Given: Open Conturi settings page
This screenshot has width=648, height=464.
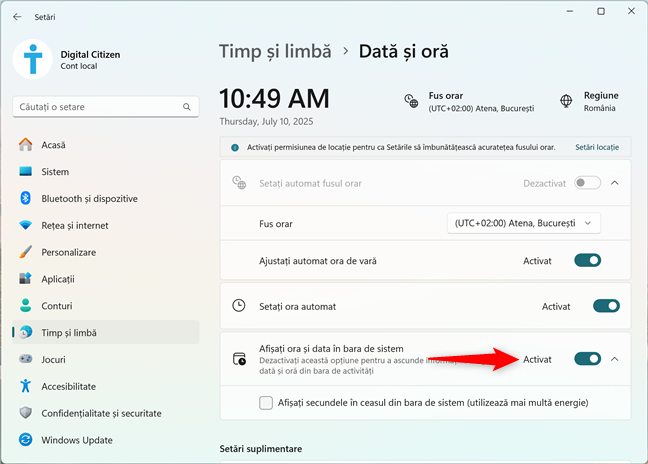Looking at the screenshot, I should (x=106, y=306).
